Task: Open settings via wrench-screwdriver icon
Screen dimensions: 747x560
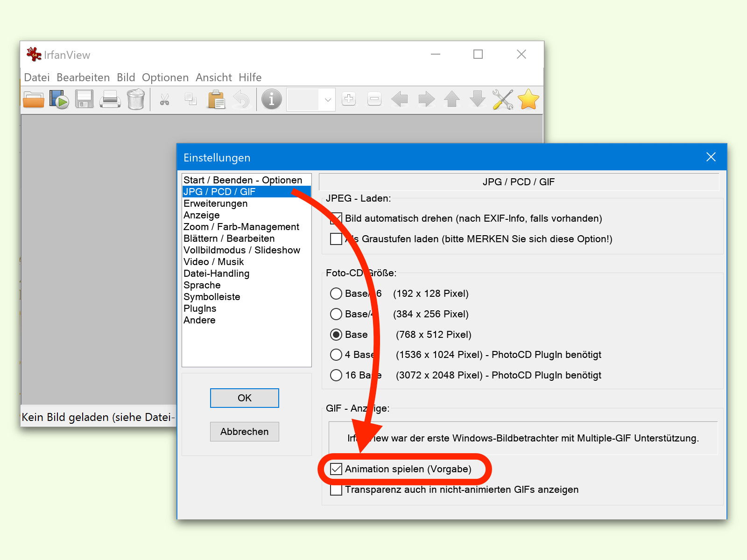Action: pyautogui.click(x=503, y=99)
